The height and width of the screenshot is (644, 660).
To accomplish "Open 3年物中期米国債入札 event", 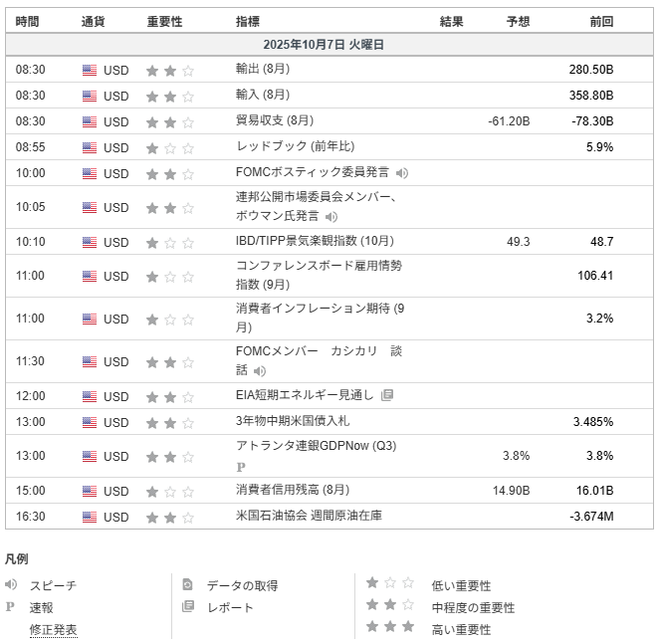I will tap(299, 421).
